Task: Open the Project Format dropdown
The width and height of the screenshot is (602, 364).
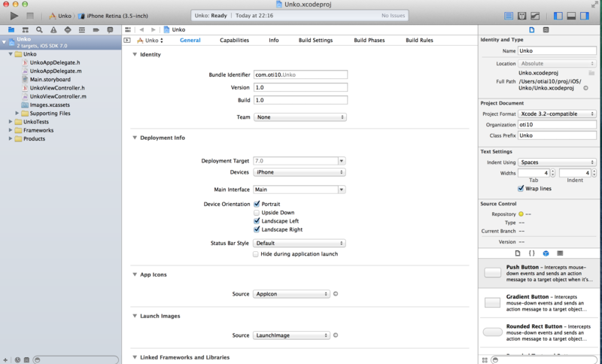Action: point(557,114)
